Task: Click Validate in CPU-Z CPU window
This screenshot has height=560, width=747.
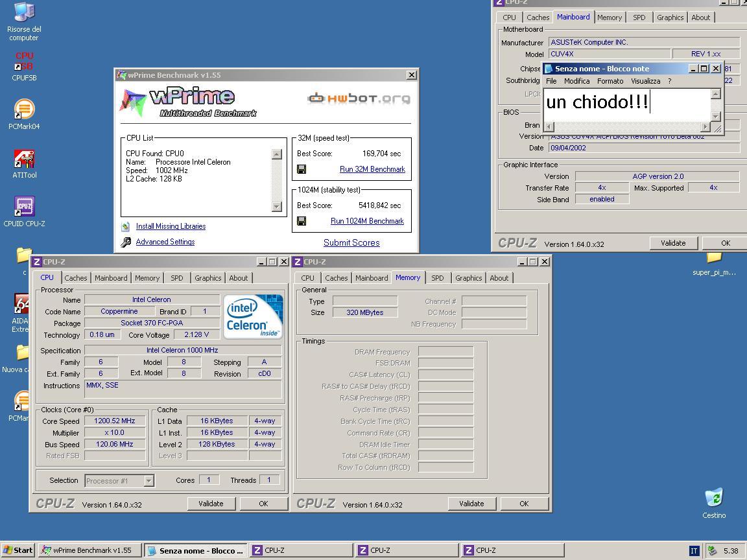Action: coord(211,504)
